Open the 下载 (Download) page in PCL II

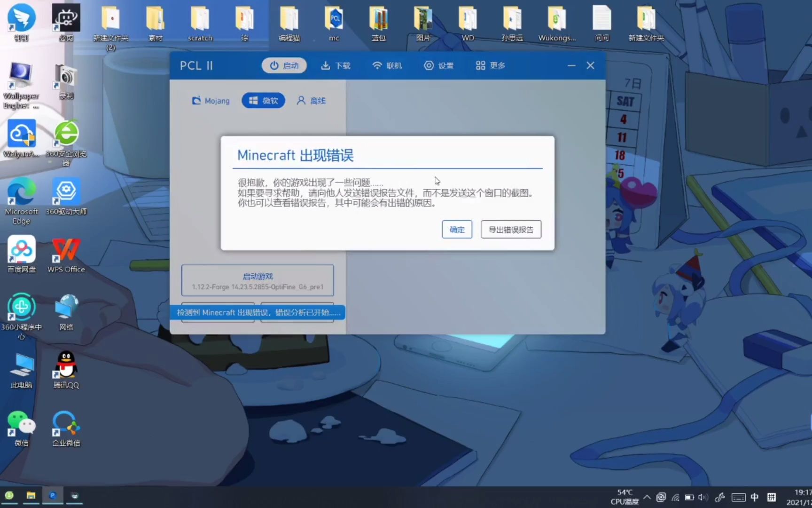click(336, 65)
